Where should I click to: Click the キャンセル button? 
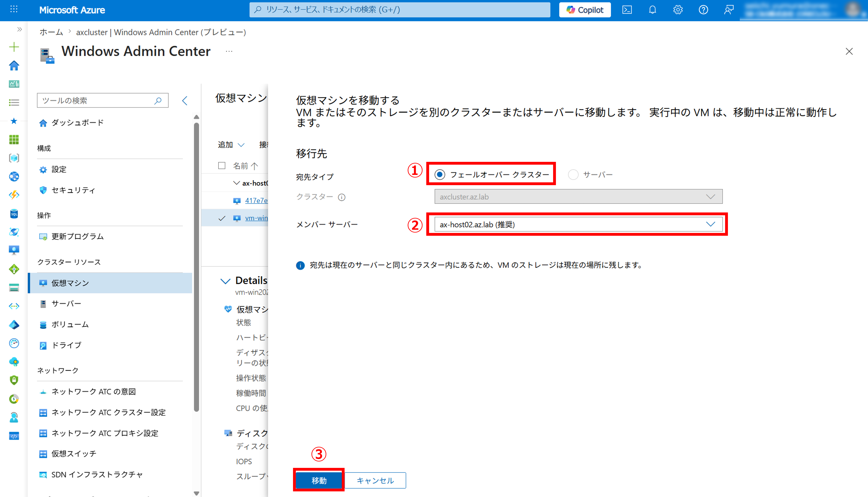[375, 480]
